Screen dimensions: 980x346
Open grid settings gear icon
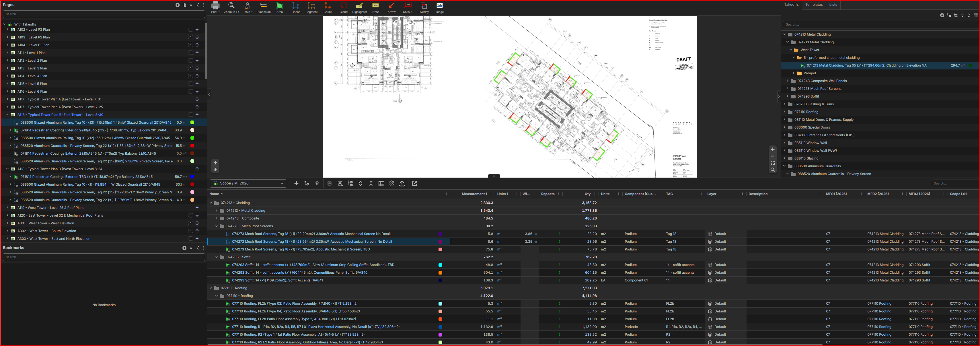(x=391, y=183)
